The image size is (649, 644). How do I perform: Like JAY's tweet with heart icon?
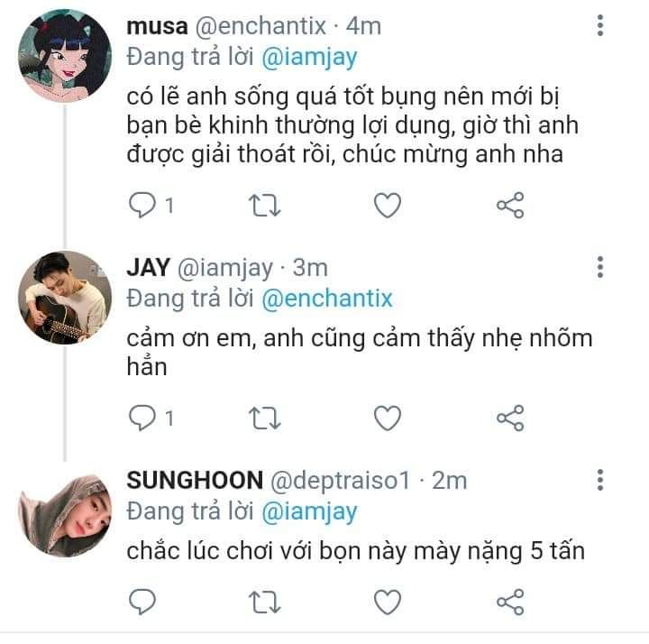(x=388, y=418)
